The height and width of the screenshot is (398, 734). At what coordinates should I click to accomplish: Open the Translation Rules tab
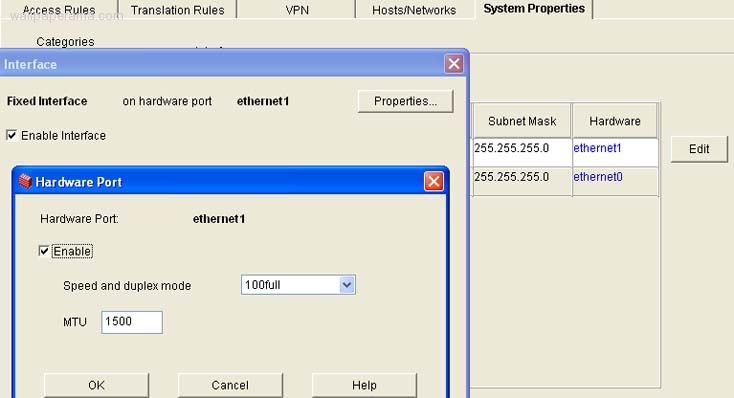coord(177,9)
